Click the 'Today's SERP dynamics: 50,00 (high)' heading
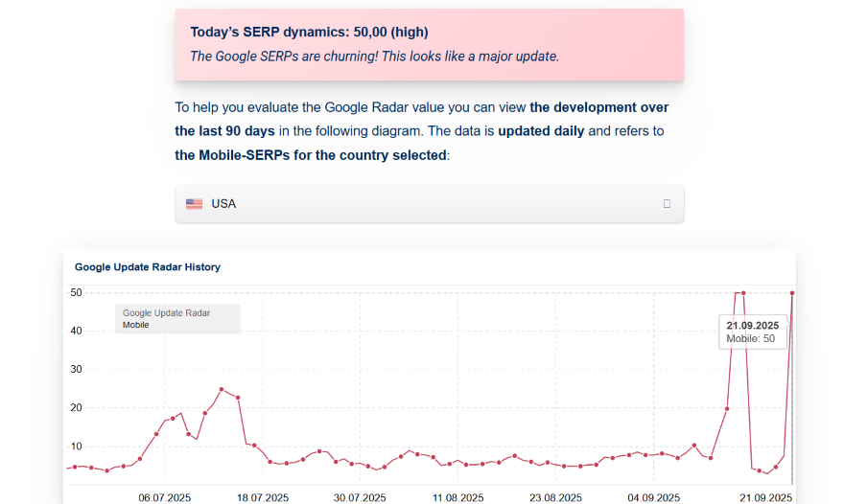The width and height of the screenshot is (844, 504). point(310,33)
